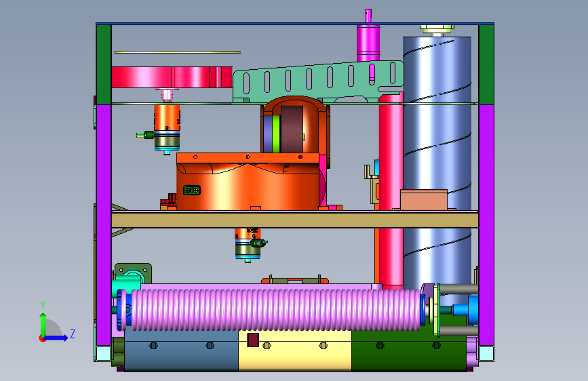Viewport: 588px width, 381px height.
Task: Pick the light cyan corner block at bottom right
Action: [x=486, y=353]
